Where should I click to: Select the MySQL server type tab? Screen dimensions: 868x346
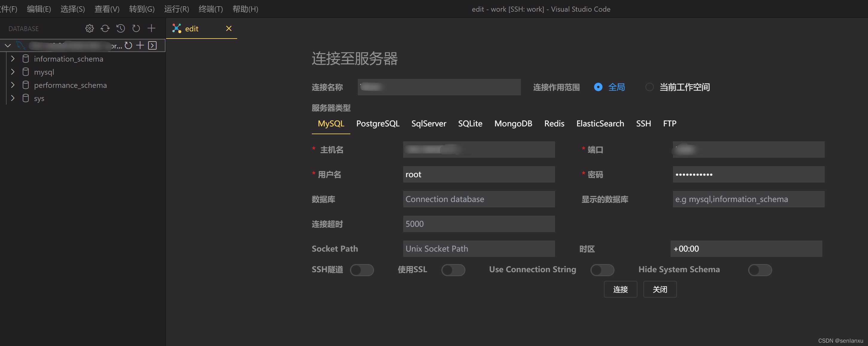(331, 124)
